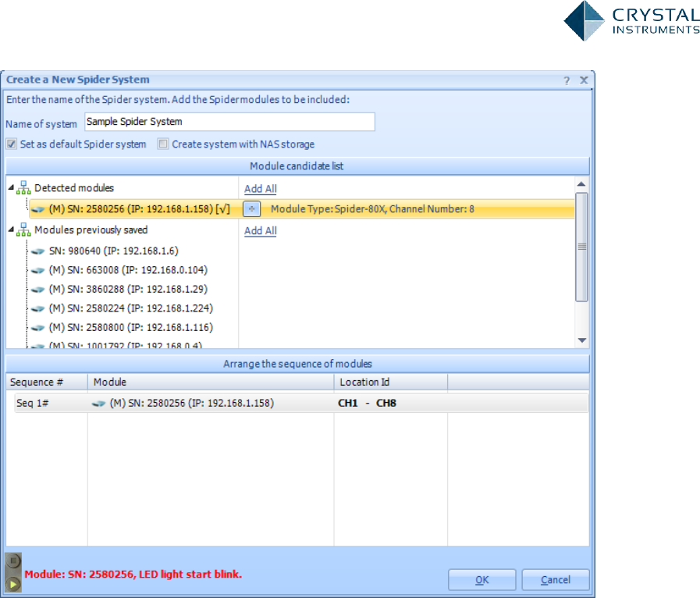
Task: Close the Create a New Spider System dialog
Action: click(x=584, y=80)
